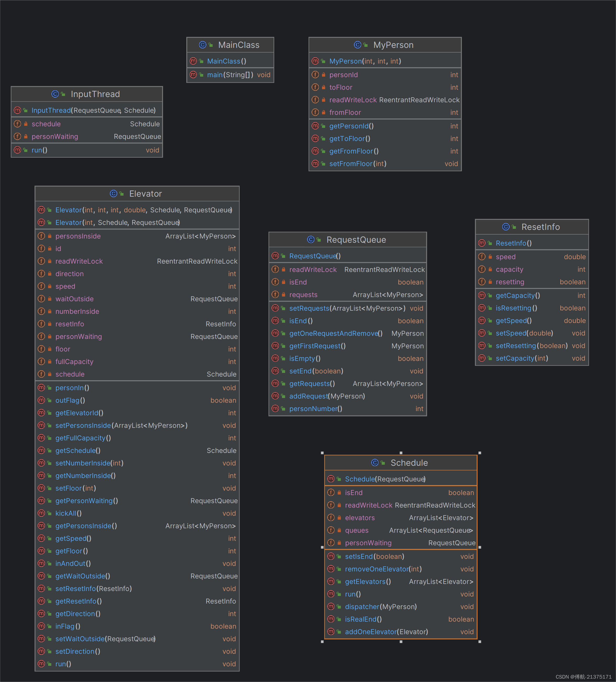
Task: Click the field icon beside personsInside
Action: click(x=41, y=236)
